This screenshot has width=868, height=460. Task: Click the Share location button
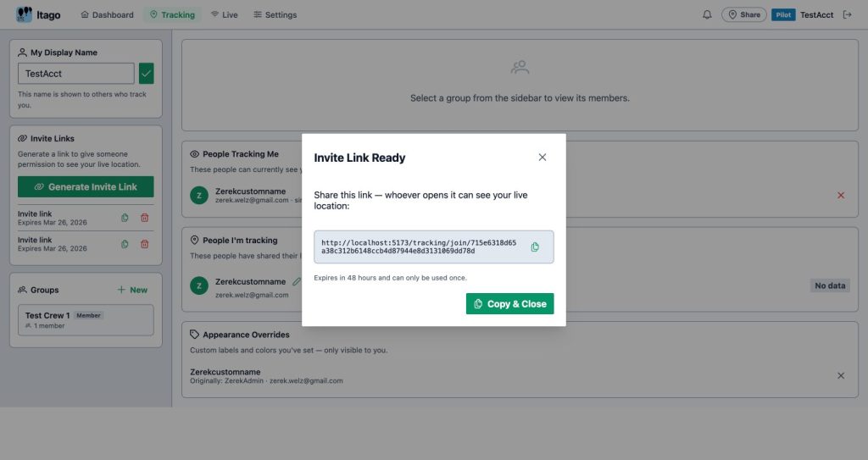pos(743,14)
